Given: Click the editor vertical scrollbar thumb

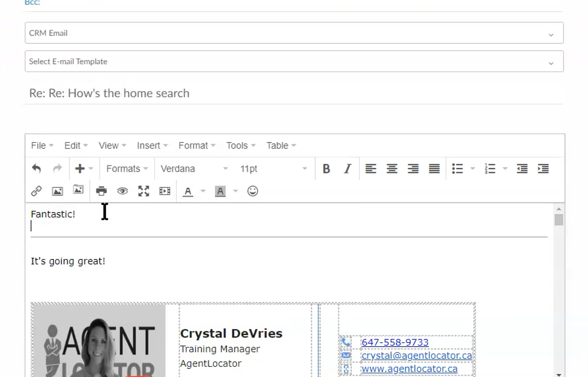Looking at the screenshot, I should [x=559, y=220].
